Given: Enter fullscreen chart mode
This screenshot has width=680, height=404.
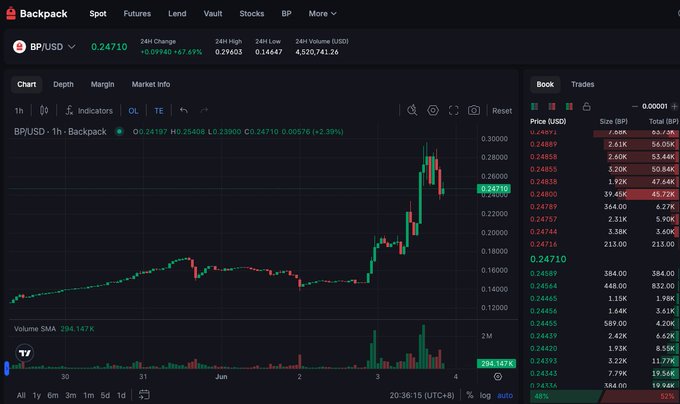Looking at the screenshot, I should [x=454, y=111].
